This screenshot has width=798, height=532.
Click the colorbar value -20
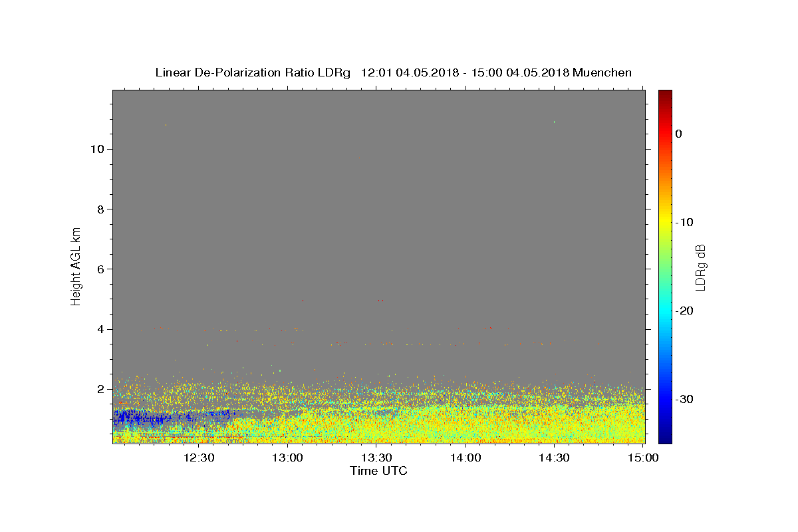(x=685, y=311)
